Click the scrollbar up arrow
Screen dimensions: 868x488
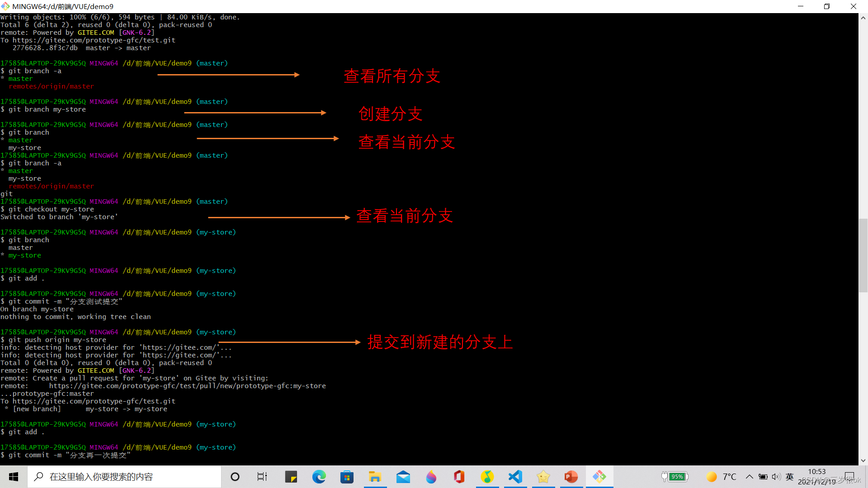(863, 18)
